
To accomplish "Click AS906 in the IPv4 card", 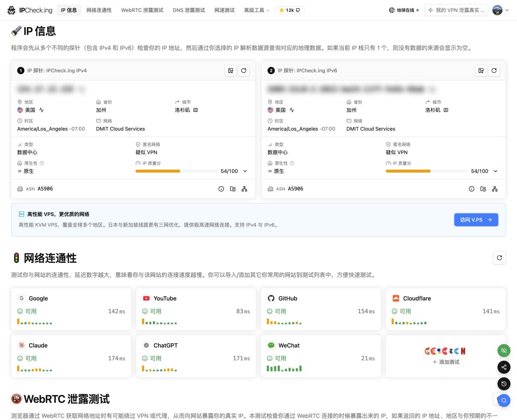I will [x=45, y=189].
